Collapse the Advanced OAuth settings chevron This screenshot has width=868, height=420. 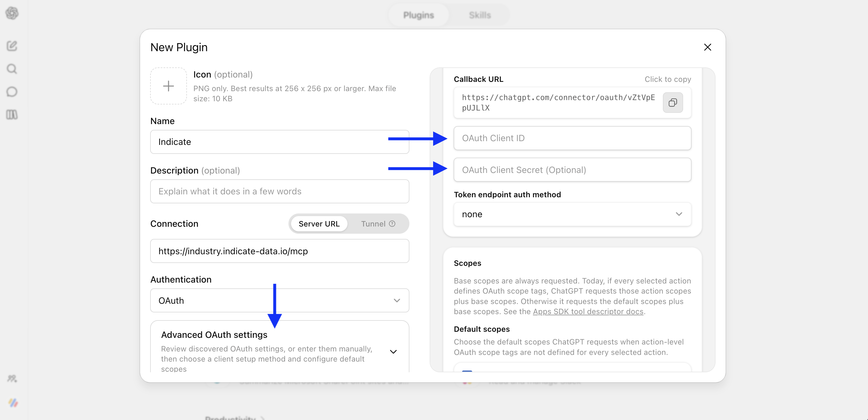[x=393, y=352]
